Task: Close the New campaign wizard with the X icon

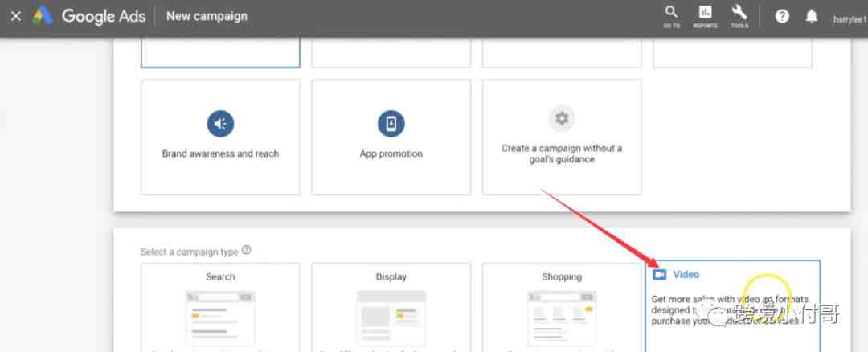Action: point(16,17)
